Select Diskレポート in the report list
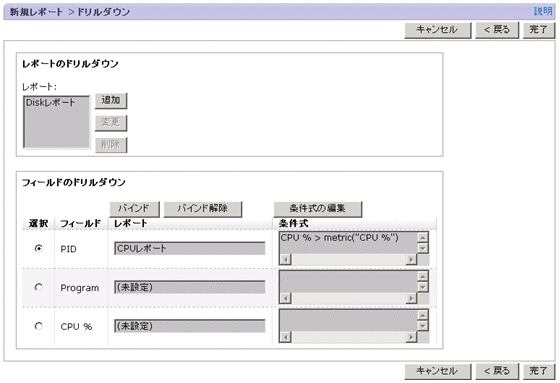560x383 pixels. 50,103
